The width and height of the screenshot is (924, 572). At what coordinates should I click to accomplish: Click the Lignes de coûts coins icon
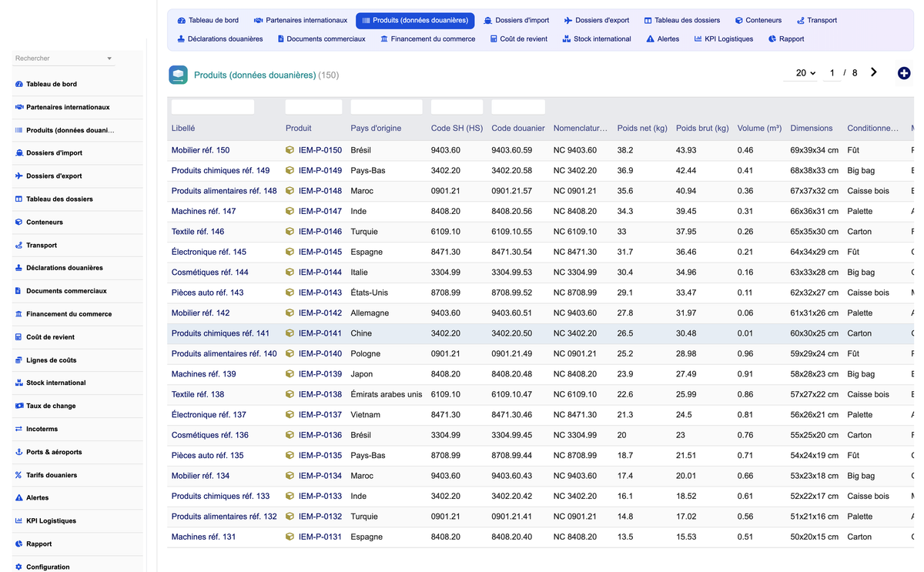point(19,360)
